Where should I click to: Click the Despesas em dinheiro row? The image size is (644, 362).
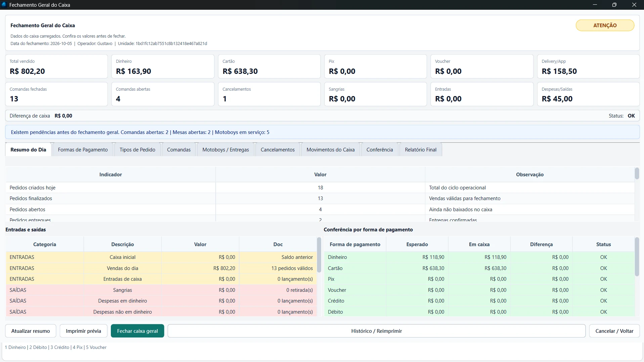161,301
